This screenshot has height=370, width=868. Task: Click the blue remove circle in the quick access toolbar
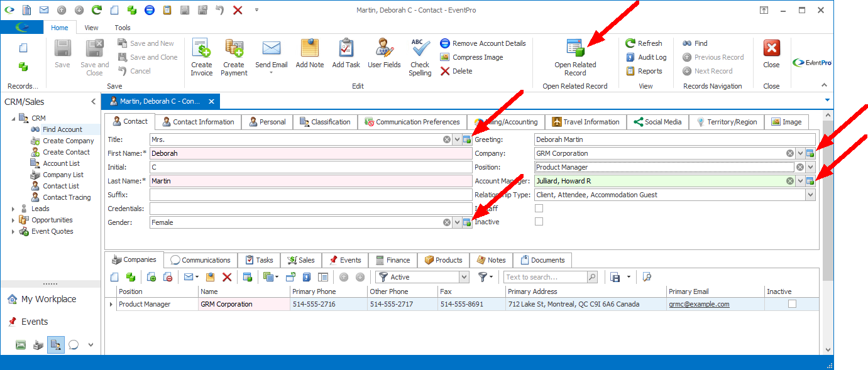149,10
